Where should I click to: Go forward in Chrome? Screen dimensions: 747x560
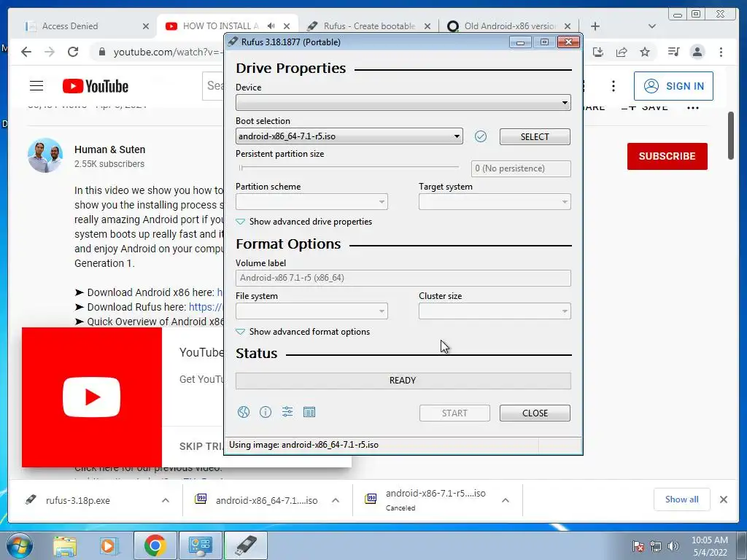[x=50, y=52]
